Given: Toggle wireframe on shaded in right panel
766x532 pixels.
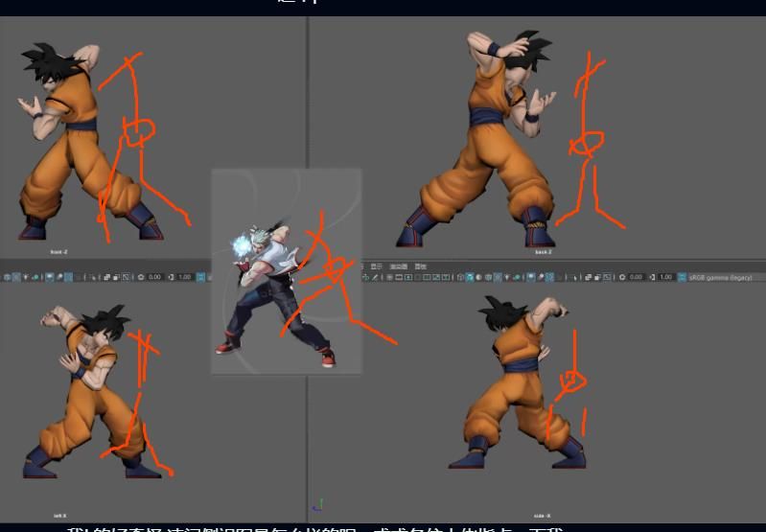Looking at the screenshot, I should tap(488, 277).
